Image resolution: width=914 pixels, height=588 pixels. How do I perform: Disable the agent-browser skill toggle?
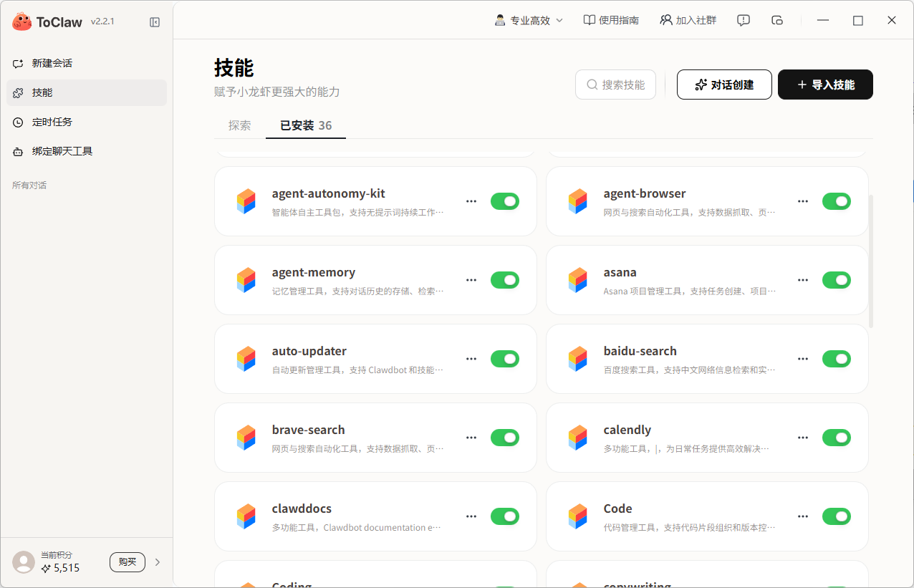pos(837,201)
